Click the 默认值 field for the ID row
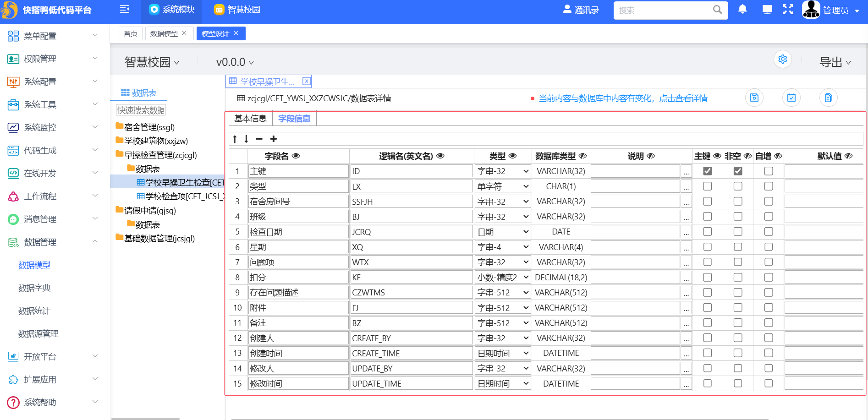Image resolution: width=868 pixels, height=420 pixels. tap(824, 171)
